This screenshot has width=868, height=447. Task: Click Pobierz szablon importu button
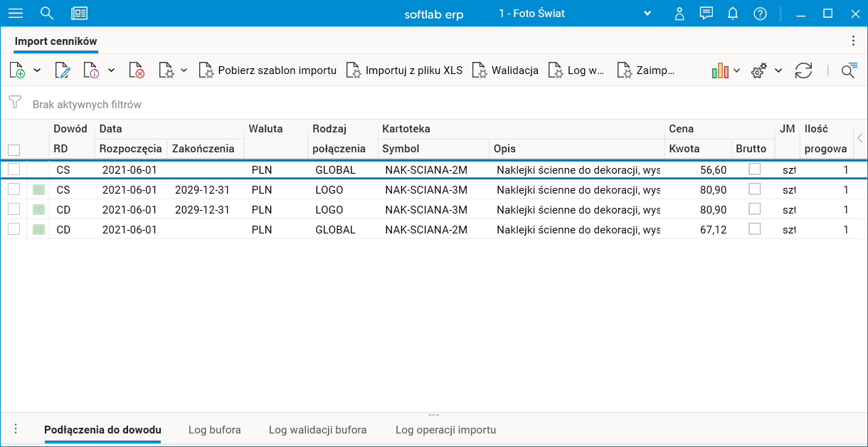pyautogui.click(x=268, y=70)
